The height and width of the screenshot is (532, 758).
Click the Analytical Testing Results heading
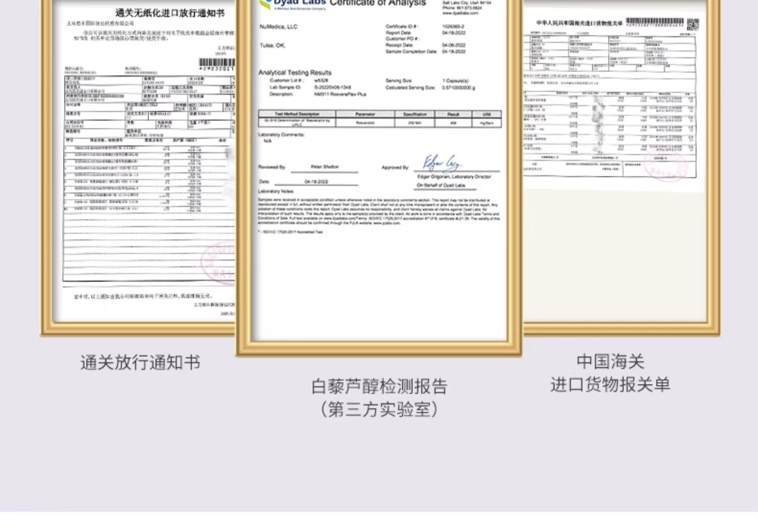click(x=295, y=72)
